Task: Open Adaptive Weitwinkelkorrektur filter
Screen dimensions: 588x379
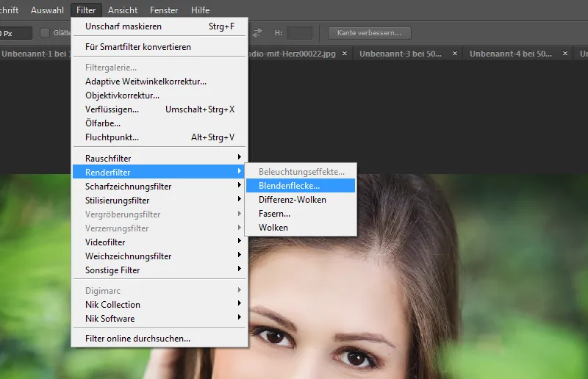Action: click(159, 82)
